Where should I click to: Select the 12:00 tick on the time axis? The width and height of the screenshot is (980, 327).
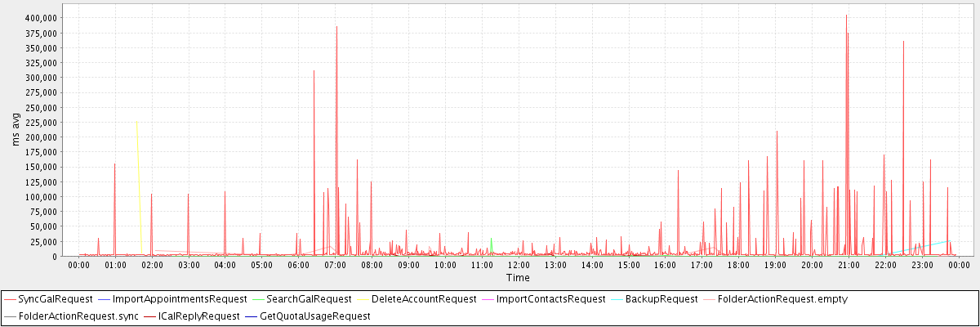point(519,265)
